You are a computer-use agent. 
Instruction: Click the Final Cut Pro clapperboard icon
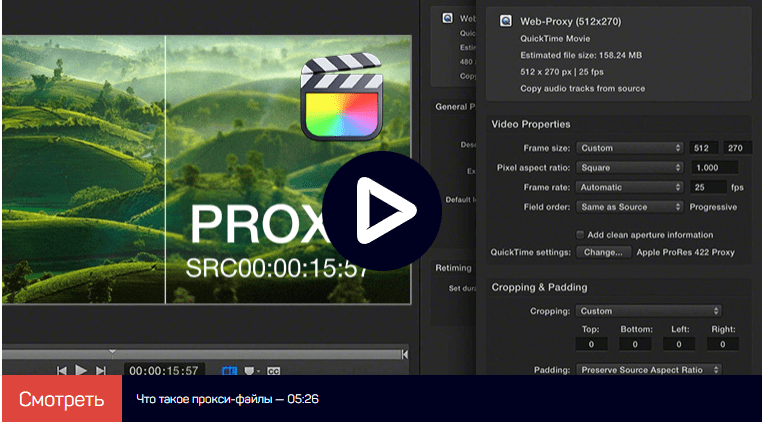[x=341, y=97]
